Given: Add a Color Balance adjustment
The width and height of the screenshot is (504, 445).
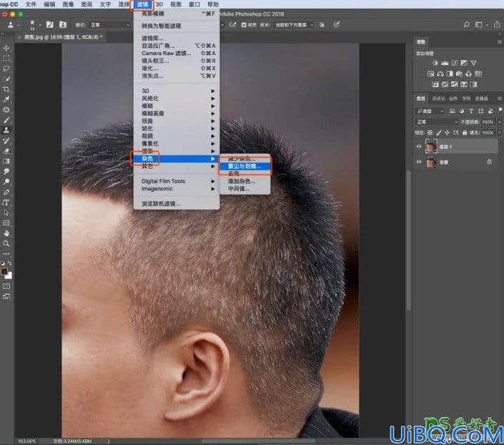Looking at the screenshot, I should (x=440, y=74).
